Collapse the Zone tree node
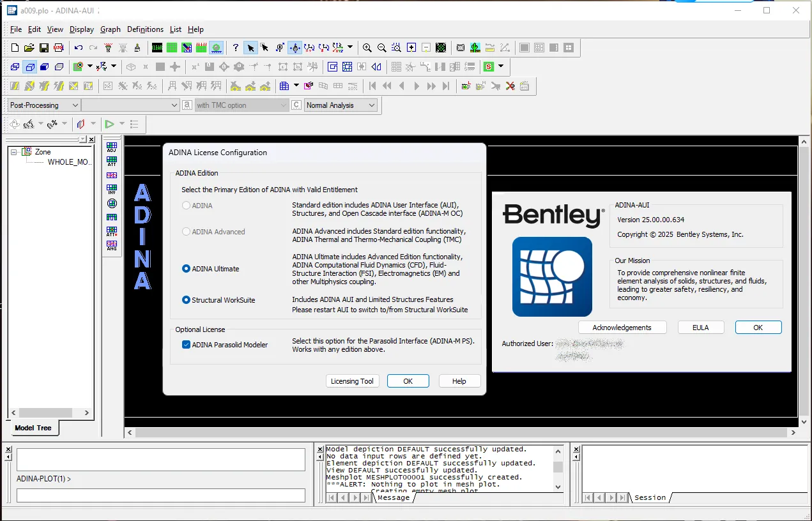This screenshot has height=521, width=812. pos(13,152)
